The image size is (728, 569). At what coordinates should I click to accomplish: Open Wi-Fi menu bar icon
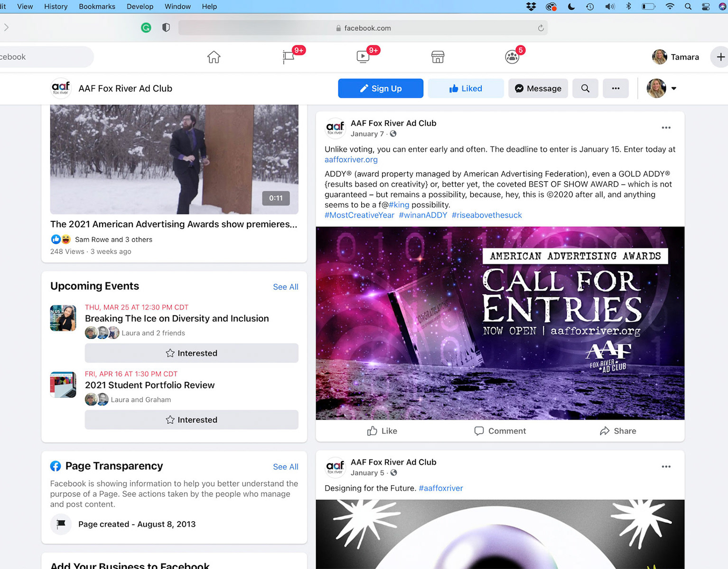click(x=670, y=6)
